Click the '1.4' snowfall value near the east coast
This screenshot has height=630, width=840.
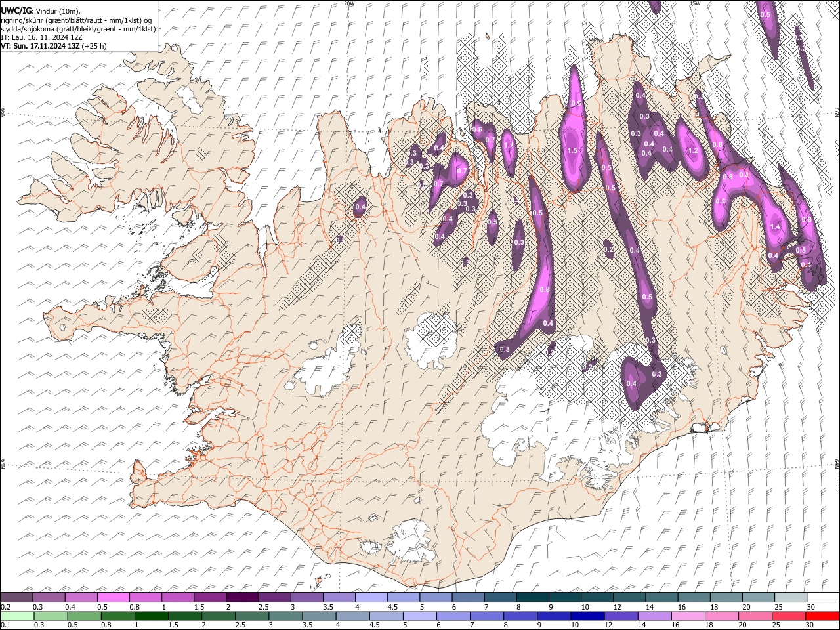776,226
